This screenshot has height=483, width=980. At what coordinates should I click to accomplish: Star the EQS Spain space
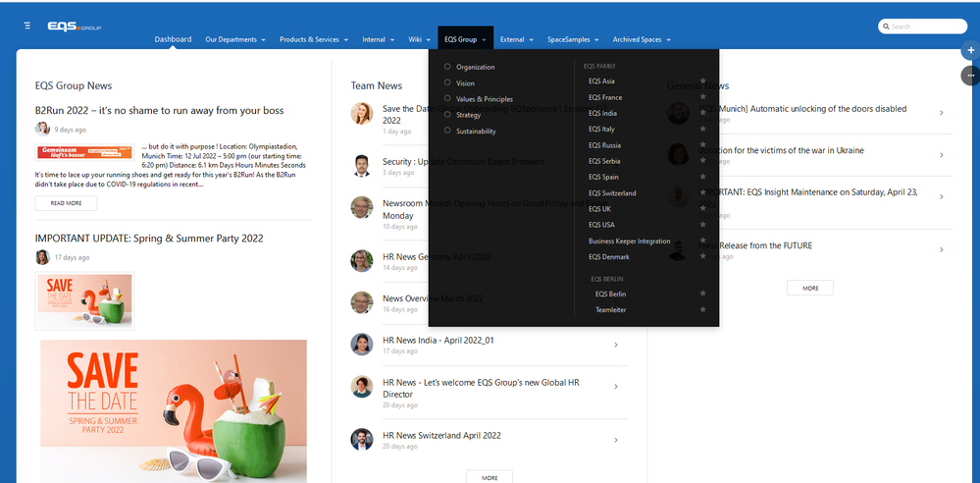click(x=703, y=177)
